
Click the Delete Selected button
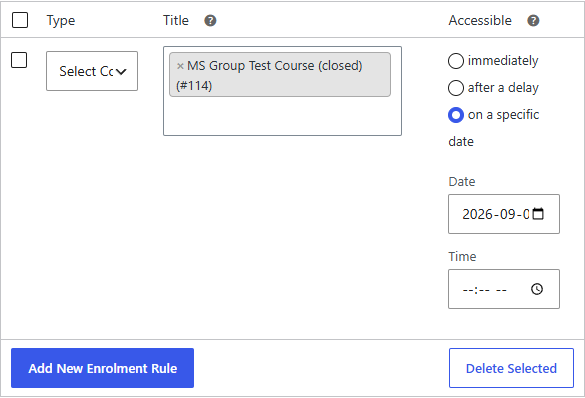[511, 368]
